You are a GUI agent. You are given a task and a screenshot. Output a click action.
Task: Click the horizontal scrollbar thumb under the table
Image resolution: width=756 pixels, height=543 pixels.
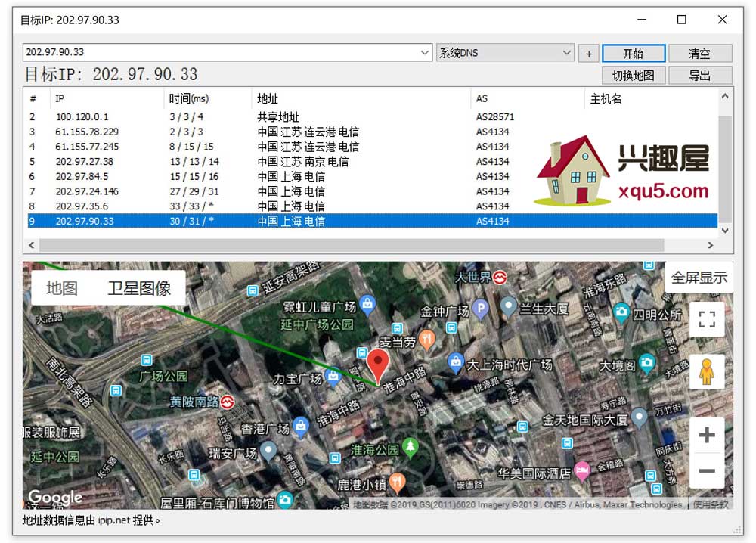[x=352, y=245]
